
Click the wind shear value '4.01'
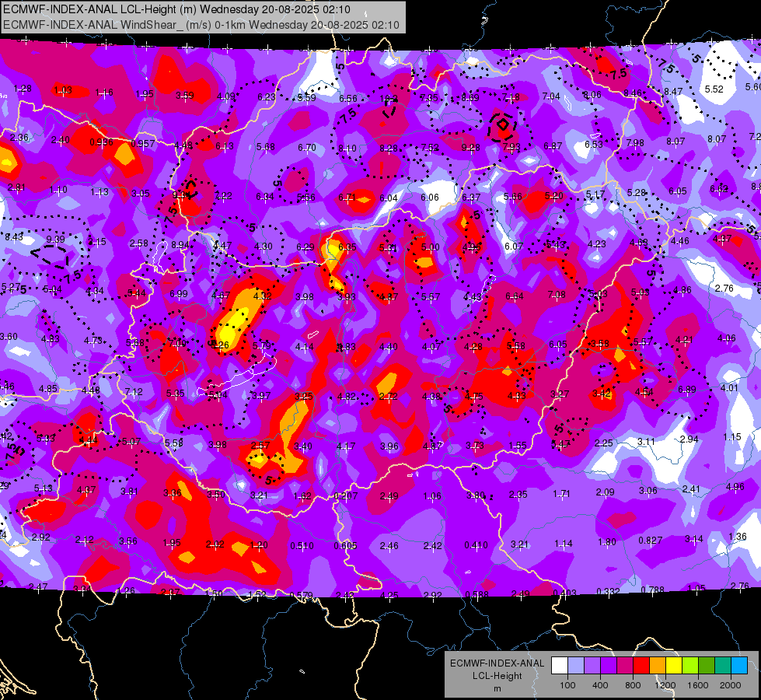[x=729, y=387]
